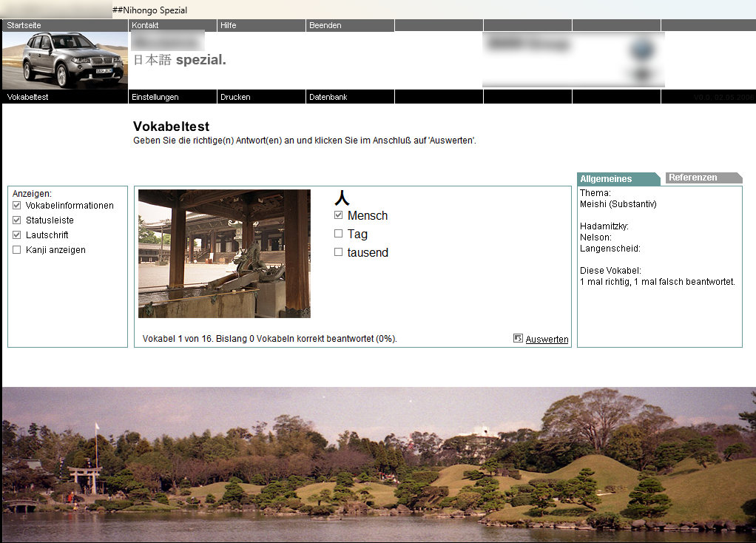
Task: Open the Kontakt menu item
Action: pyautogui.click(x=145, y=25)
